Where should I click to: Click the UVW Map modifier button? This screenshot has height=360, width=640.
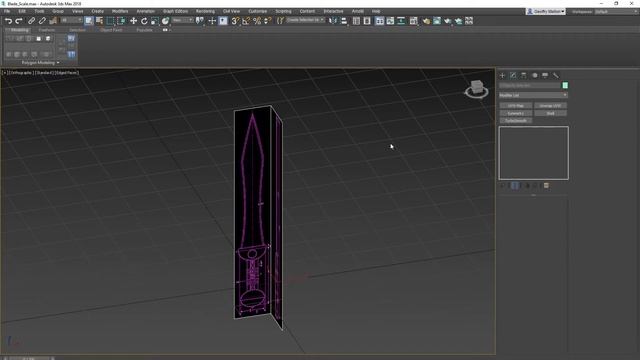[516, 106]
